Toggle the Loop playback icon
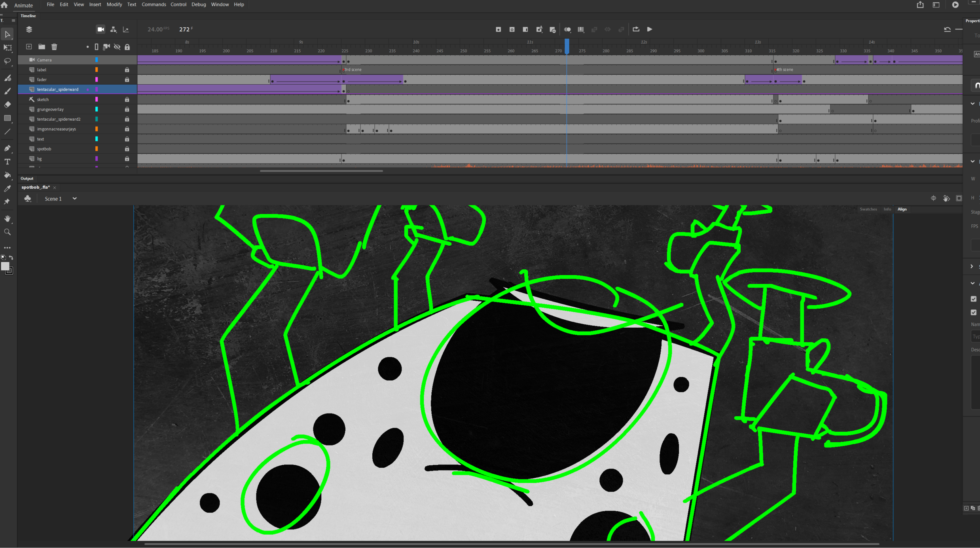Viewport: 980px width, 548px height. coord(636,29)
